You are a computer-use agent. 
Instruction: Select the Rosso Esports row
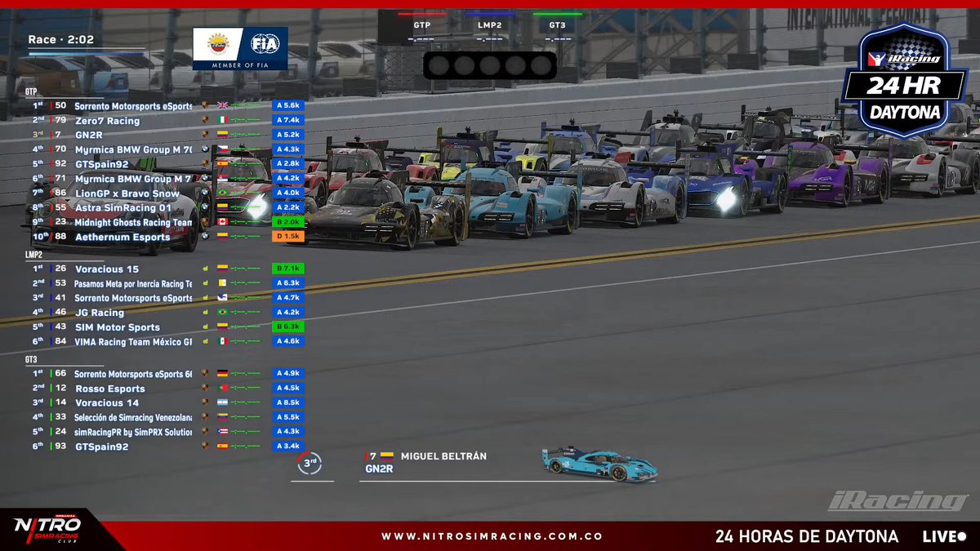166,389
